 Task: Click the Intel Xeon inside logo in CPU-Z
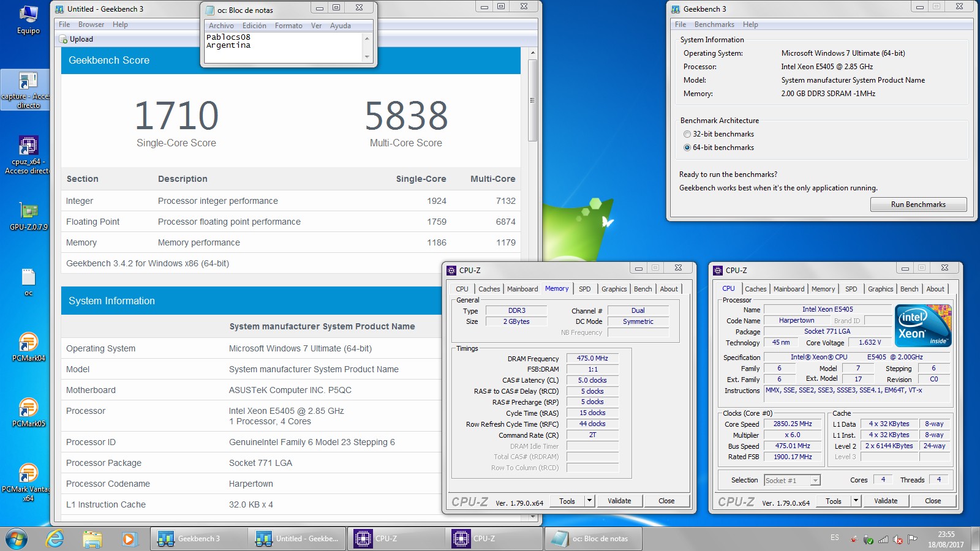coord(923,326)
